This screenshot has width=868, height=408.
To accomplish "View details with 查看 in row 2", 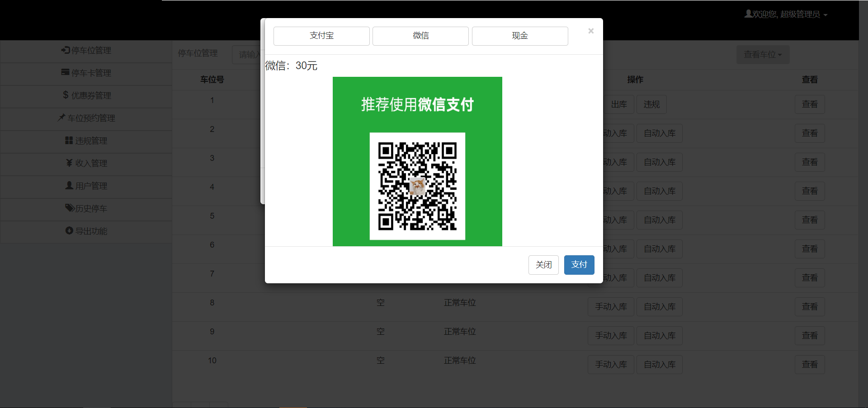I will (x=810, y=133).
